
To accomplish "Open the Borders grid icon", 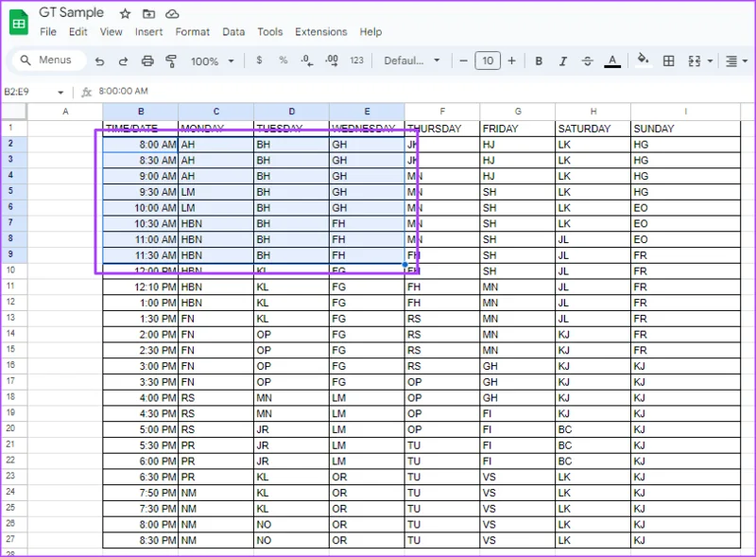I will tap(669, 61).
